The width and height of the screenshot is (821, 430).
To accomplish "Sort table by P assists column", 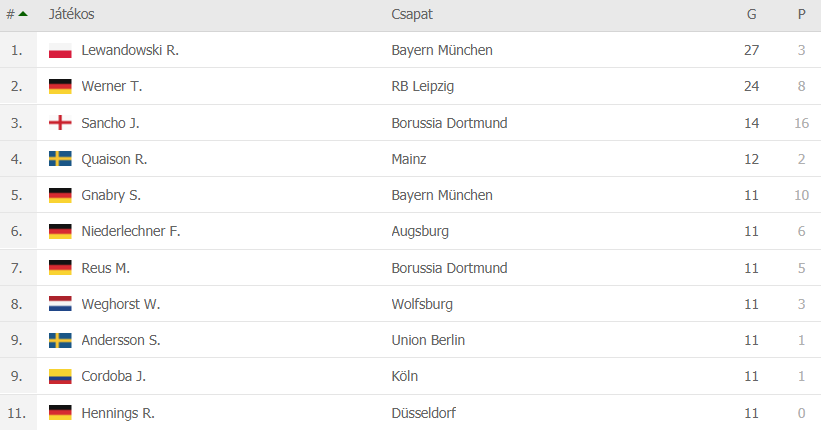I will click(802, 14).
